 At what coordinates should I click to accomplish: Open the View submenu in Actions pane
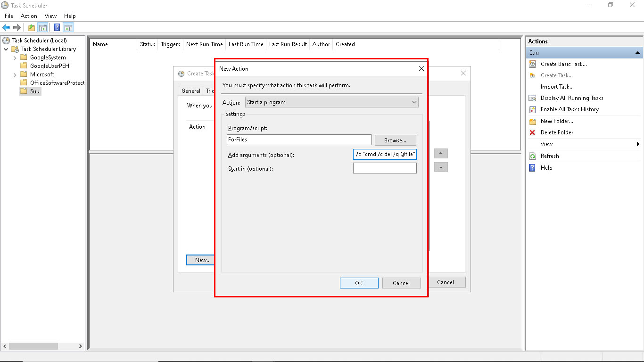[x=546, y=144]
